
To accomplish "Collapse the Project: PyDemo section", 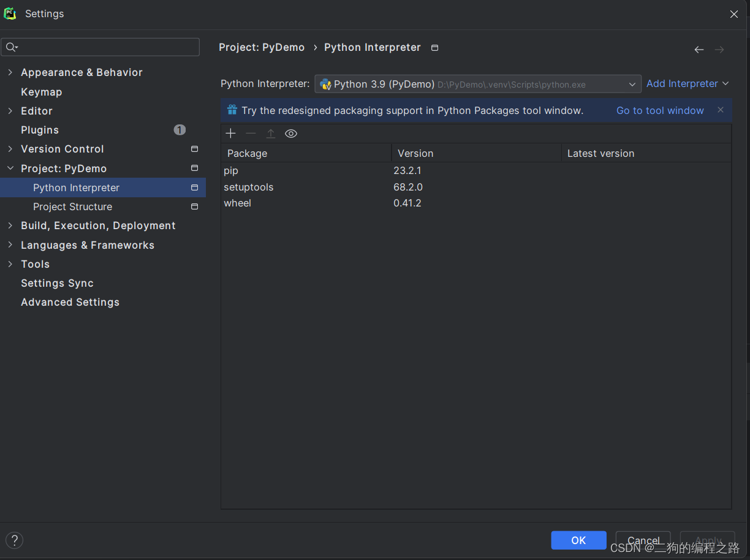I will click(x=10, y=168).
